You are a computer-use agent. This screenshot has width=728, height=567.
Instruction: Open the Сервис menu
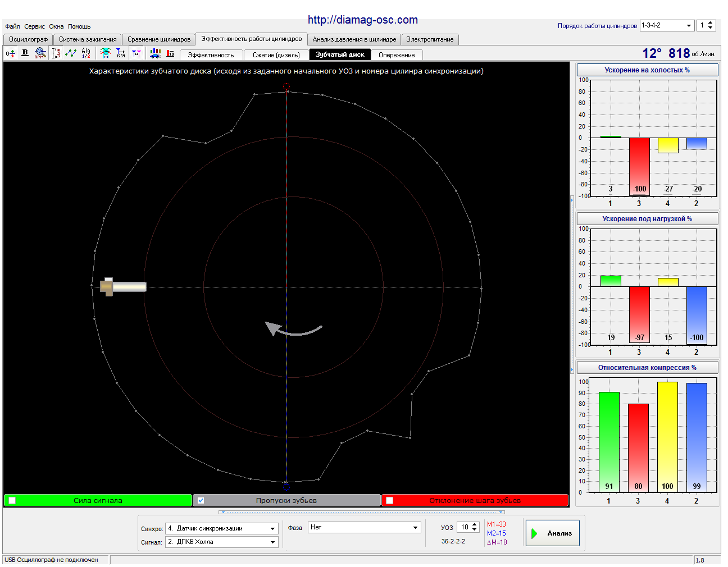34,26
